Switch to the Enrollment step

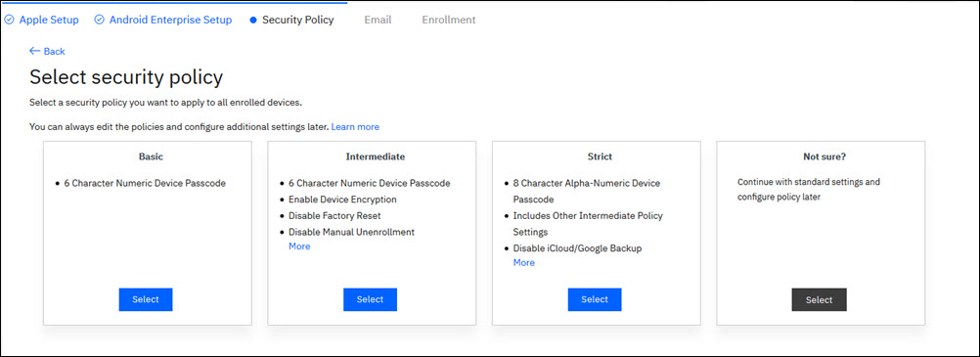[449, 20]
